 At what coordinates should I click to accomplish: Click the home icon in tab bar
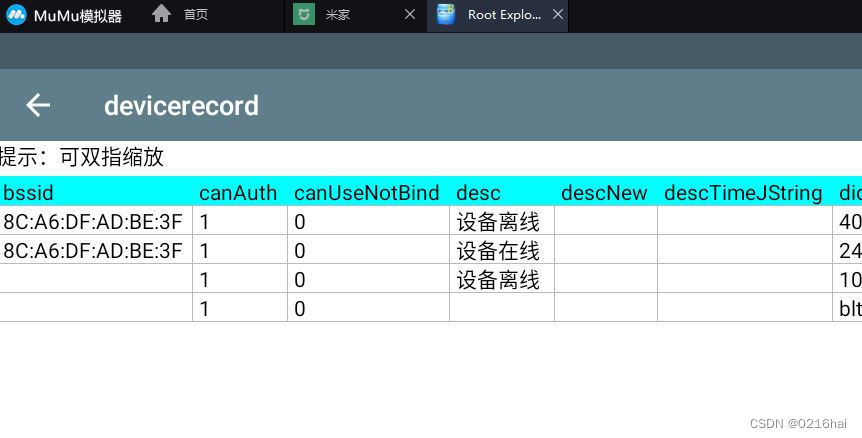tap(161, 14)
